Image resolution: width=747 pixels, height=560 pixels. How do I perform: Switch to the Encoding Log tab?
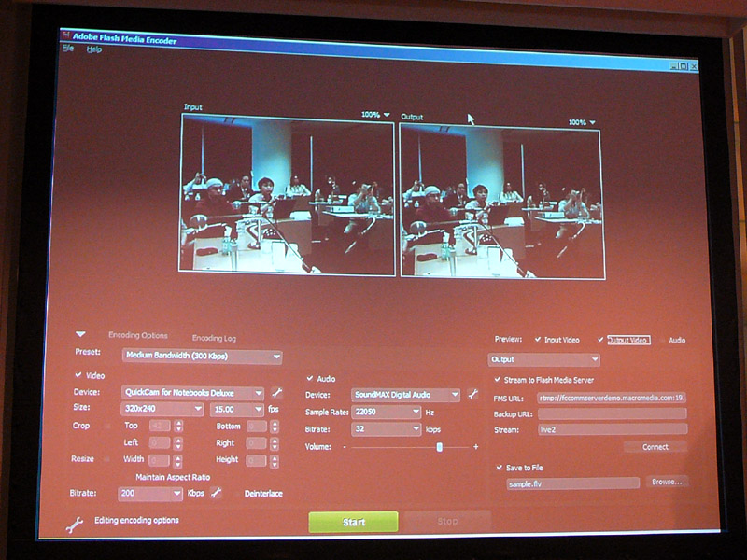(x=214, y=338)
